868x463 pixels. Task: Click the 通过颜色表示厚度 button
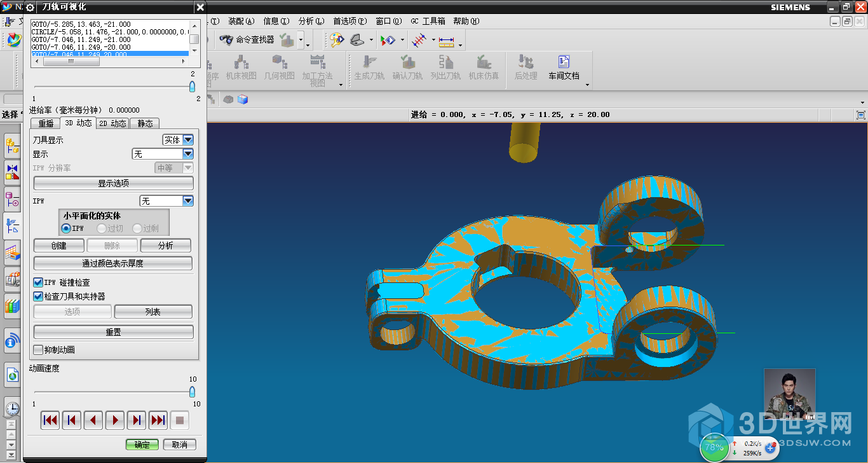tap(113, 263)
